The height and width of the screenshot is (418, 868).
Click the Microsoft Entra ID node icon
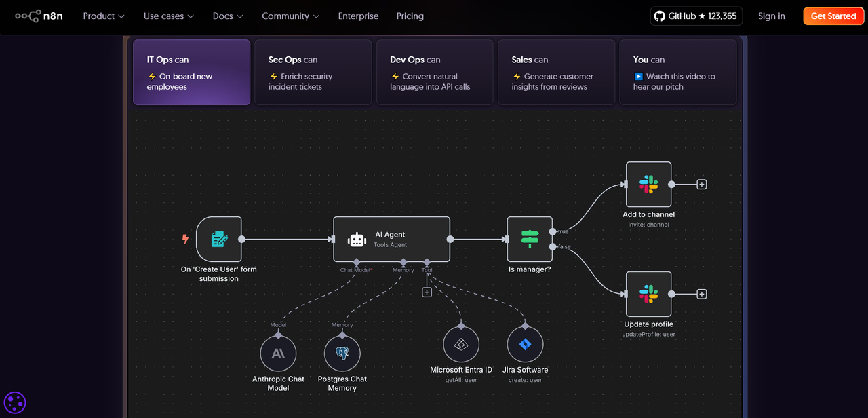[x=461, y=345]
